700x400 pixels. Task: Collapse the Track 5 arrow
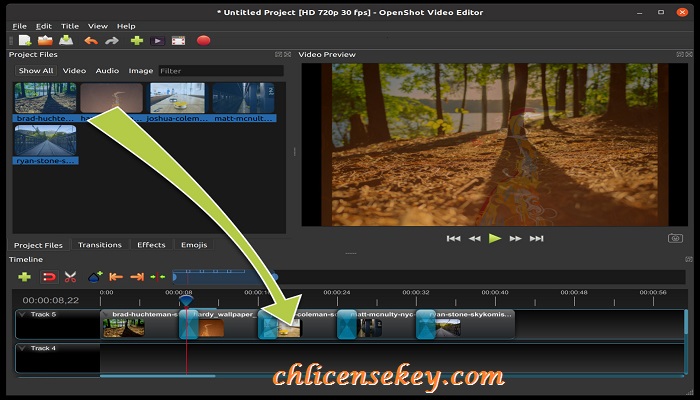tap(22, 314)
